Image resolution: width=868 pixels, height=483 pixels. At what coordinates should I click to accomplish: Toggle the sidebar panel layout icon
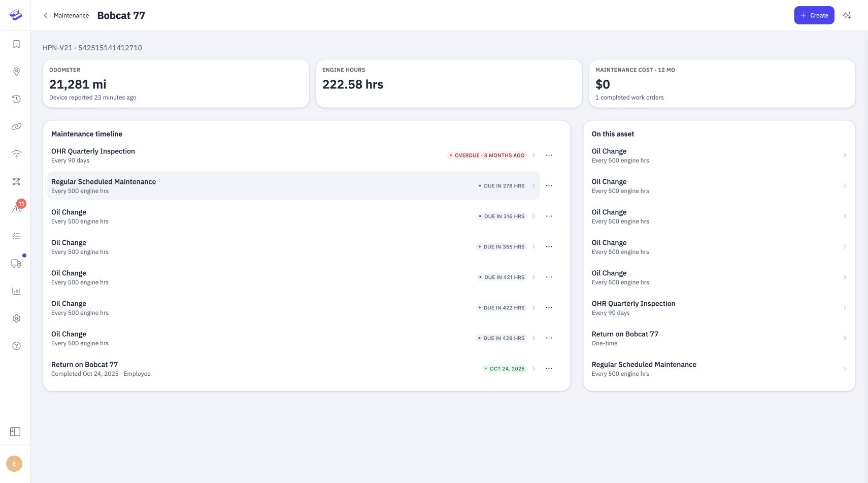point(15,432)
